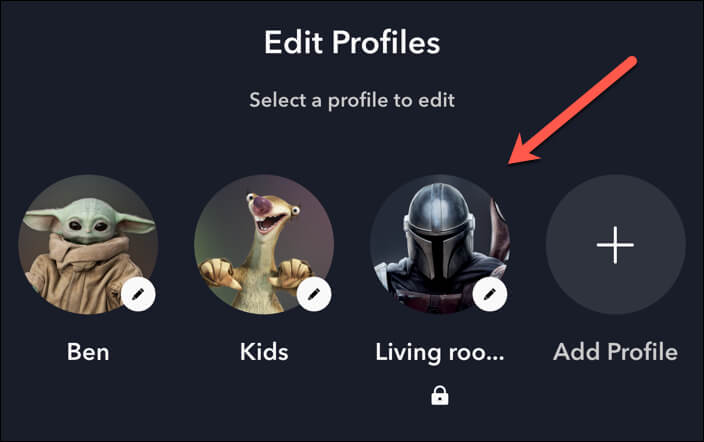The height and width of the screenshot is (442, 704).
Task: Click the padlock icon below Living room
Action: (439, 397)
